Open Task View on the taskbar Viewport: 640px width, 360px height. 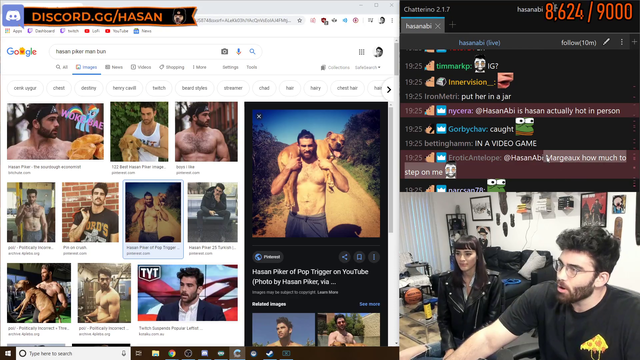click(139, 353)
